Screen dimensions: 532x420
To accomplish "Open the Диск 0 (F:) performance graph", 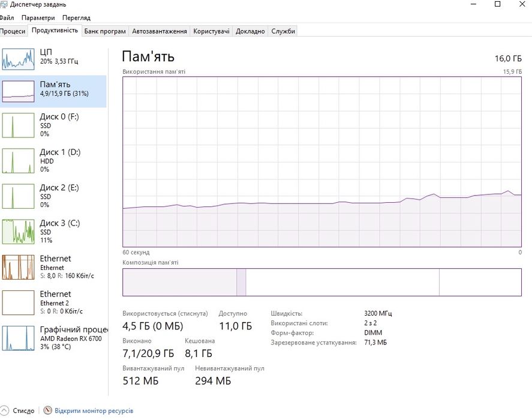I will pos(18,125).
